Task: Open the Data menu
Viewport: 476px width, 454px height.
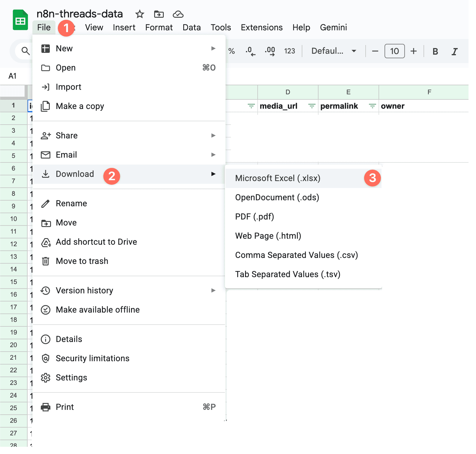Action: click(191, 27)
